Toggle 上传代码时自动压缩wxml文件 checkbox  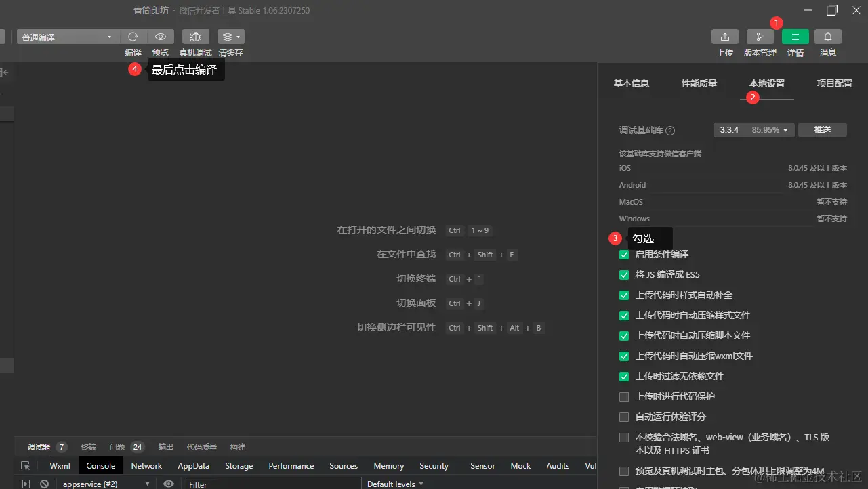tap(624, 356)
